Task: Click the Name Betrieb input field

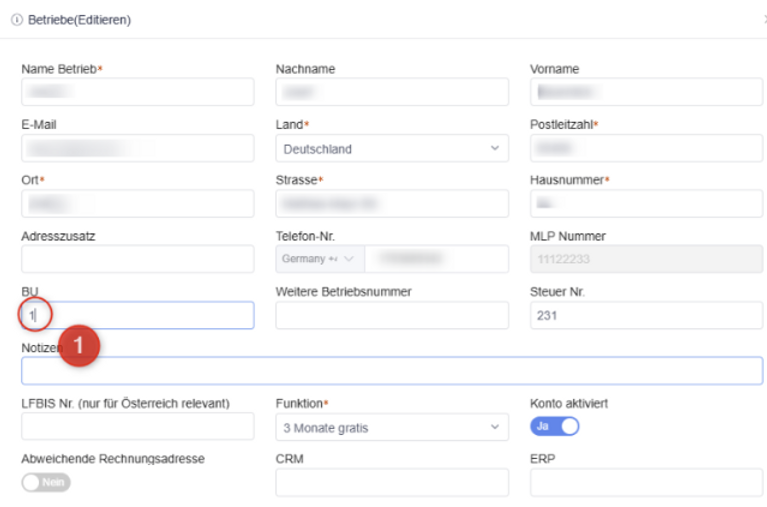Action: pyautogui.click(x=137, y=92)
